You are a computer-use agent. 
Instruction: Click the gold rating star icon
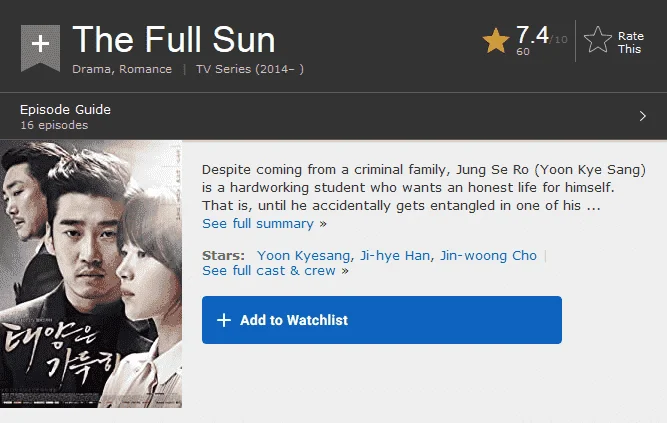[x=496, y=41]
